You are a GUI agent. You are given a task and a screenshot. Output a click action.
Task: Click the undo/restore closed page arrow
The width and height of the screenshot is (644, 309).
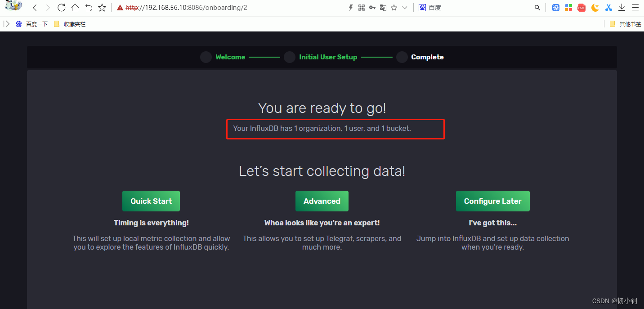coord(89,8)
